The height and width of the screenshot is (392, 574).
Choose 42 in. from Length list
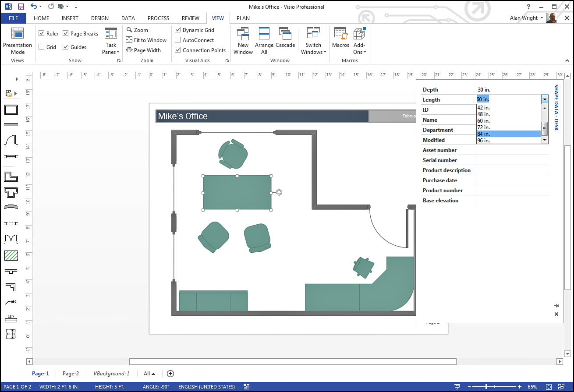click(509, 107)
